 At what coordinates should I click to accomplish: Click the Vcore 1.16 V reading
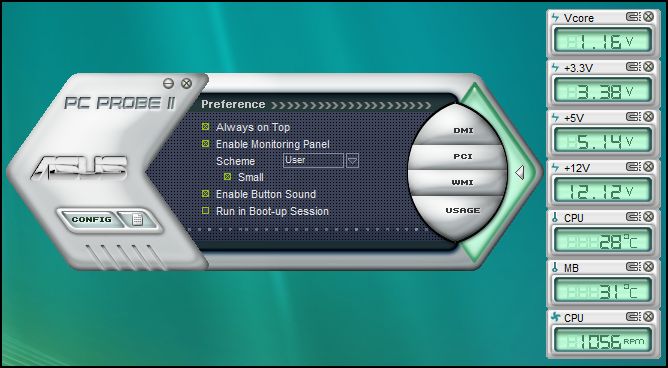[x=602, y=40]
